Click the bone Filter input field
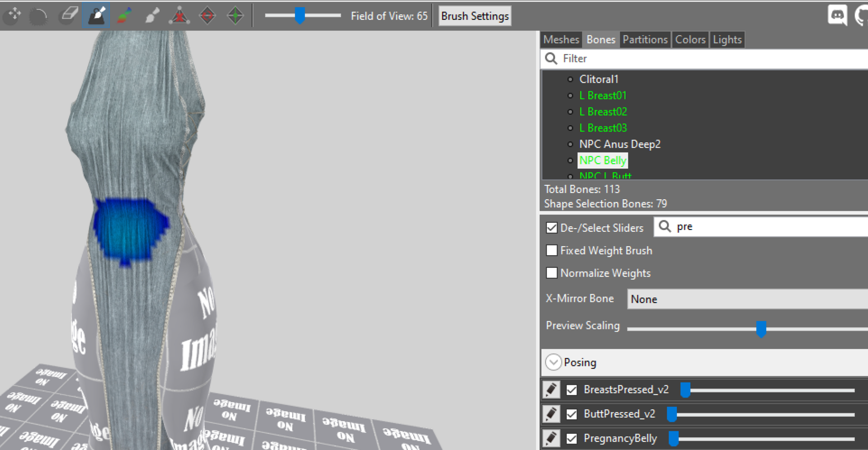868x450 pixels. 704,59
